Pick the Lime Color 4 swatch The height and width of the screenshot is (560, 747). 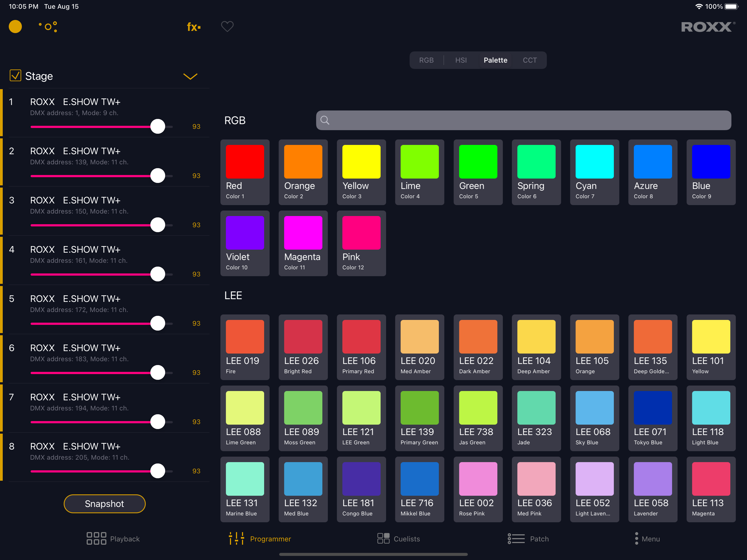point(419,172)
